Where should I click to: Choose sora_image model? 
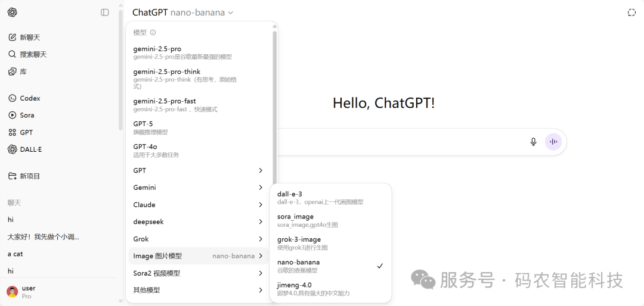[x=330, y=220]
